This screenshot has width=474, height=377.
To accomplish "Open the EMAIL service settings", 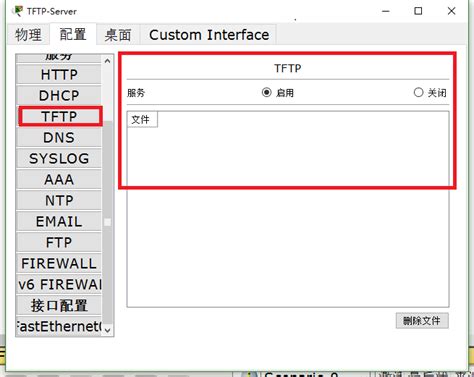I will 59,222.
